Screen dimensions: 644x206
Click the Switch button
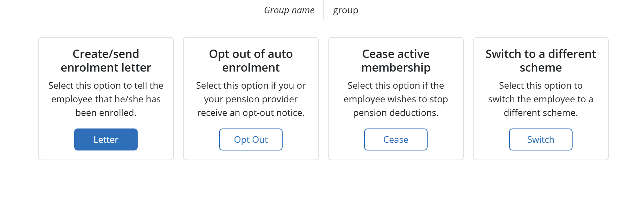click(x=541, y=140)
